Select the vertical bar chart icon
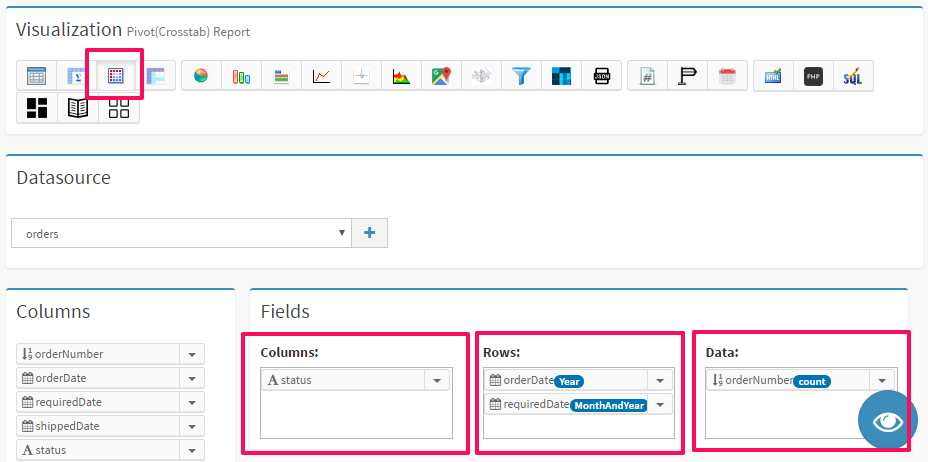 click(x=241, y=76)
